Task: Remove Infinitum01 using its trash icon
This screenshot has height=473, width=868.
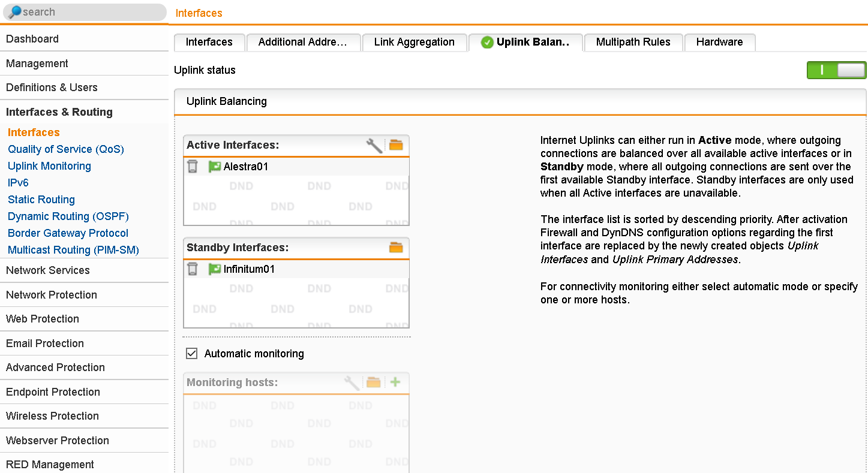Action: tap(193, 269)
